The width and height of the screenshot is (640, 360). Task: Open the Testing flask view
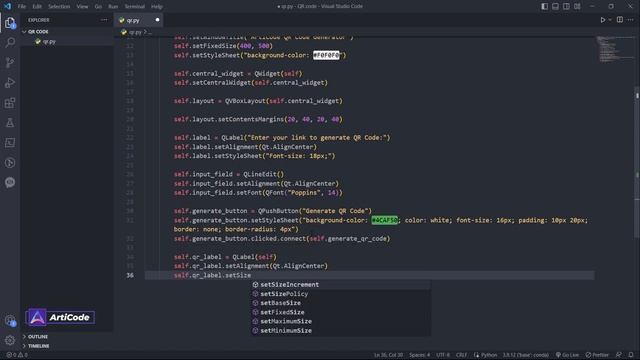[10, 122]
